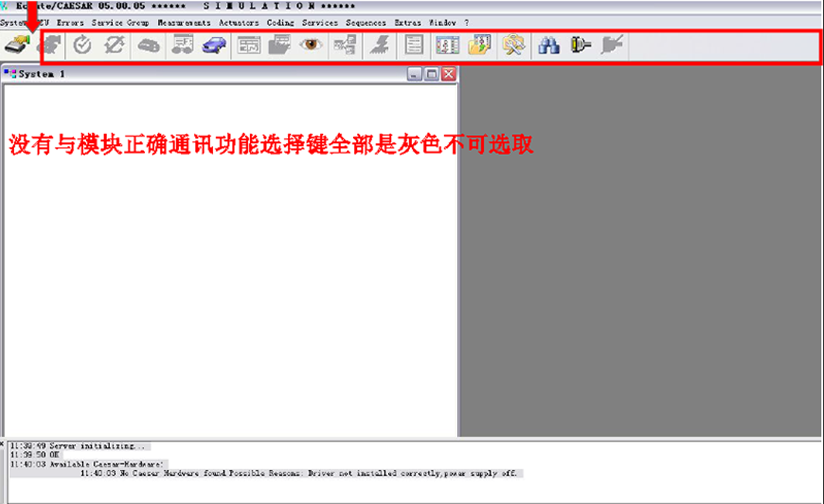
Task: Click the blue diagram panel icon
Action: pos(447,45)
